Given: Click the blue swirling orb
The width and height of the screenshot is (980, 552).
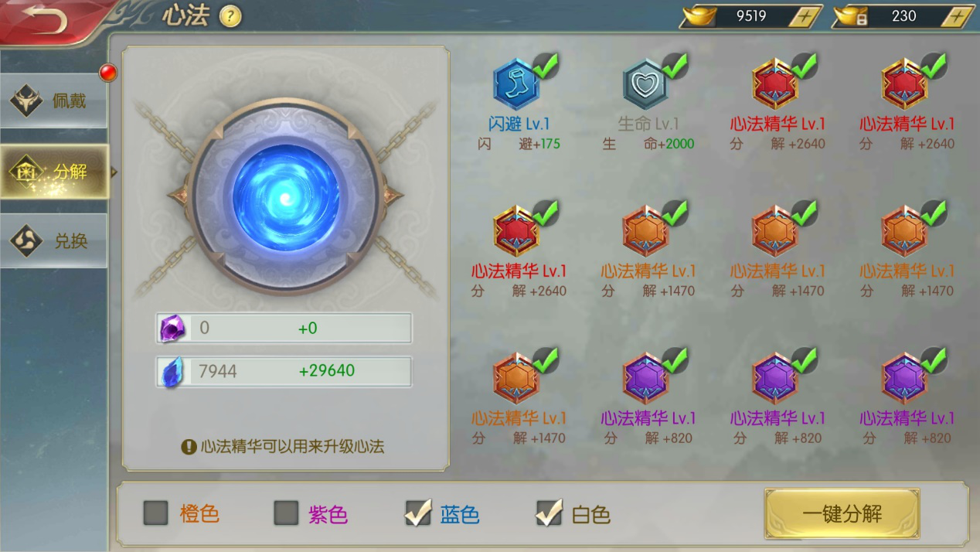Looking at the screenshot, I should (x=286, y=196).
